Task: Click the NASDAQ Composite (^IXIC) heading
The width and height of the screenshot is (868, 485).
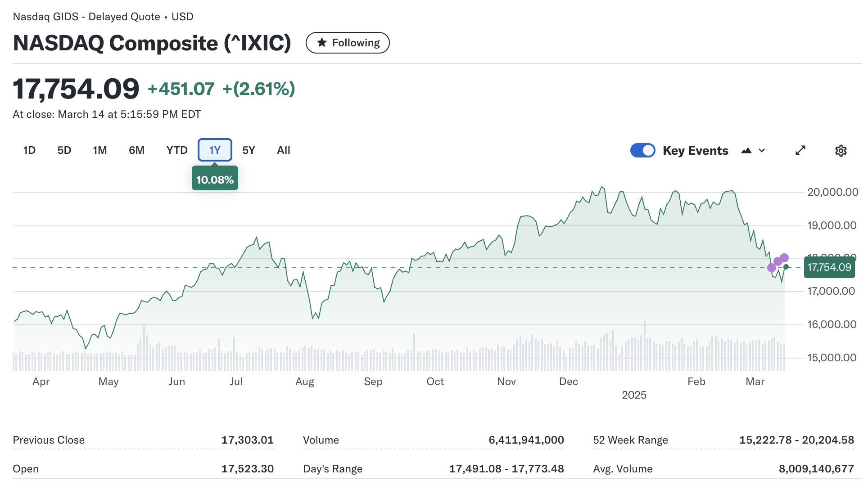Action: pos(152,43)
